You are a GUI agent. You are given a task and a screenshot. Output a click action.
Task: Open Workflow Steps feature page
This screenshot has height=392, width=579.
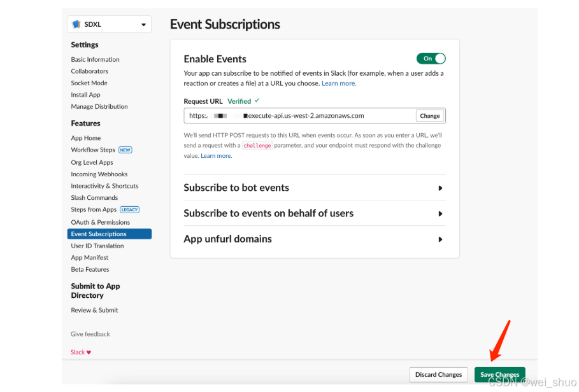click(93, 150)
